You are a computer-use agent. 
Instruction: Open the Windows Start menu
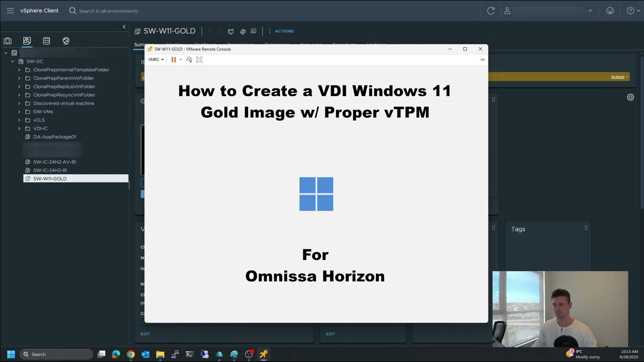coord(11,354)
